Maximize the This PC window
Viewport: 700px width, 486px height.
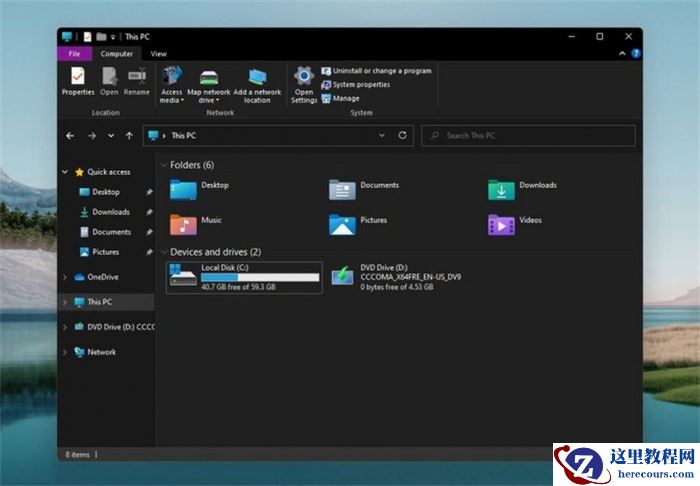(600, 37)
